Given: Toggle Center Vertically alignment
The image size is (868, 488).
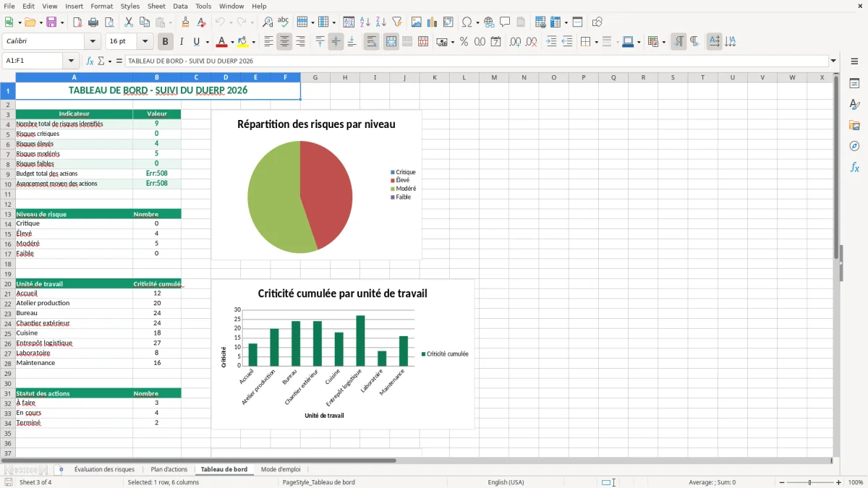Looking at the screenshot, I should (336, 42).
